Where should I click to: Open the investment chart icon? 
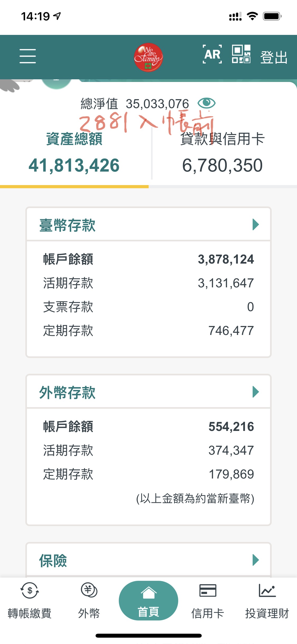pos(267,591)
